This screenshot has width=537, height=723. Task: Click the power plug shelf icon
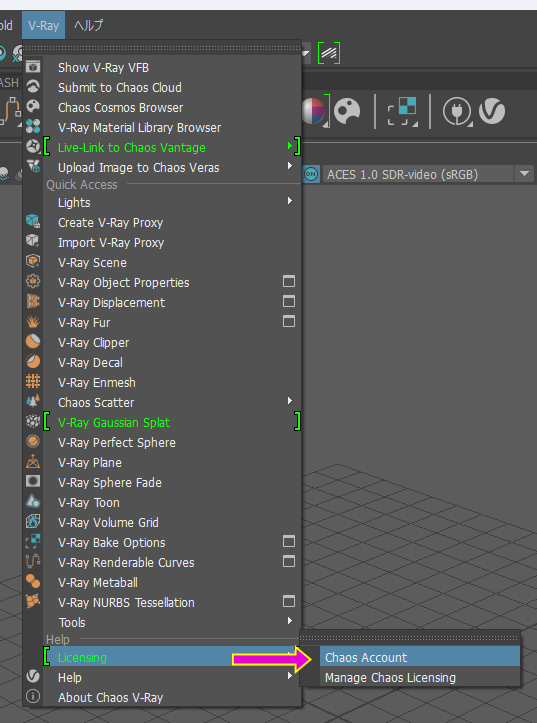click(457, 112)
